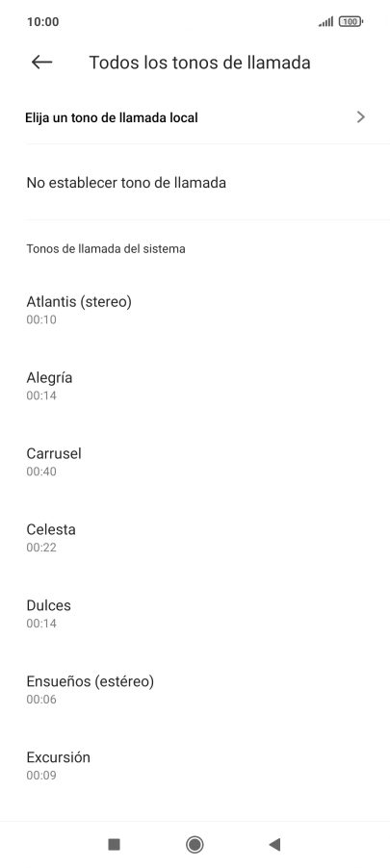Screen dimensions: 390x868
Task: Tap the Tonos de llamada del sistema header
Action: point(106,248)
